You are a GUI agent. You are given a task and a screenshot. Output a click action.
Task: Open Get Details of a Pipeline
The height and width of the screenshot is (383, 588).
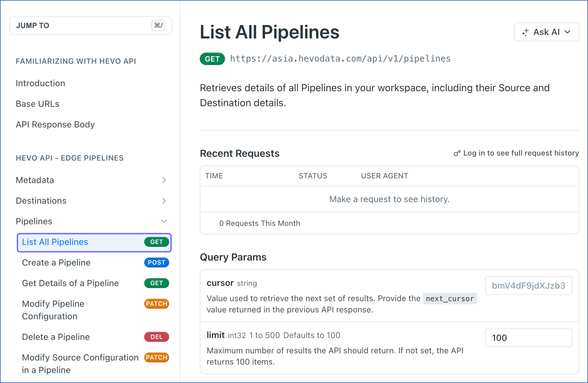(71, 283)
